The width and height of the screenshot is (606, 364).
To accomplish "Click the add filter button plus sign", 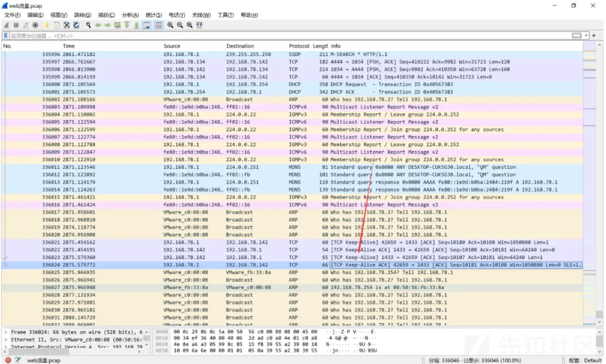I will (593, 35).
